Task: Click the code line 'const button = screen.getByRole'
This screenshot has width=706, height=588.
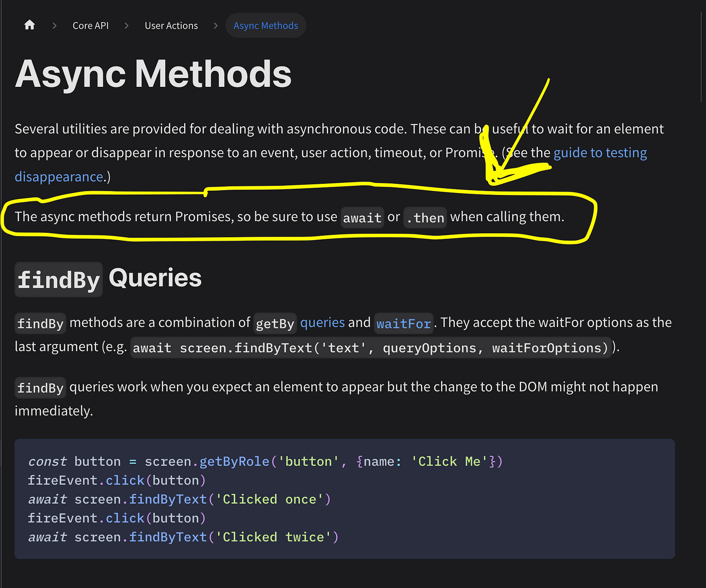Action: pyautogui.click(x=265, y=461)
